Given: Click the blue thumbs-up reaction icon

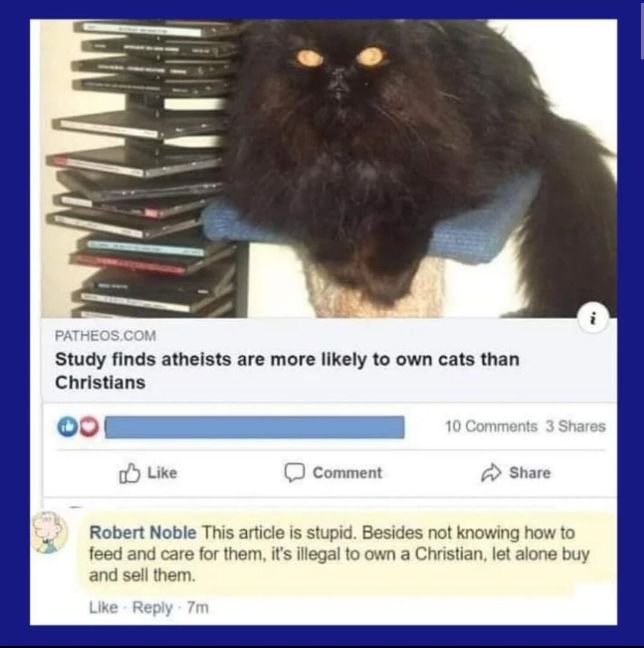Looking at the screenshot, I should click(67, 427).
